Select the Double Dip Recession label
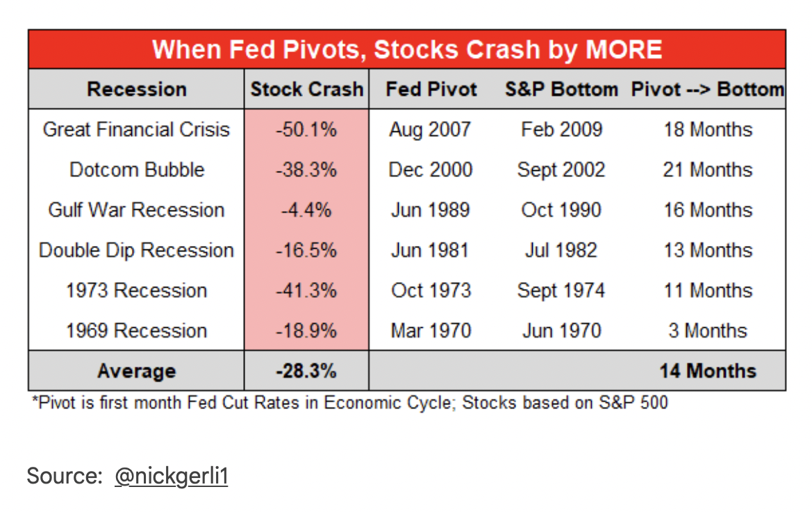Screen dimensions: 812x512 point(136,251)
